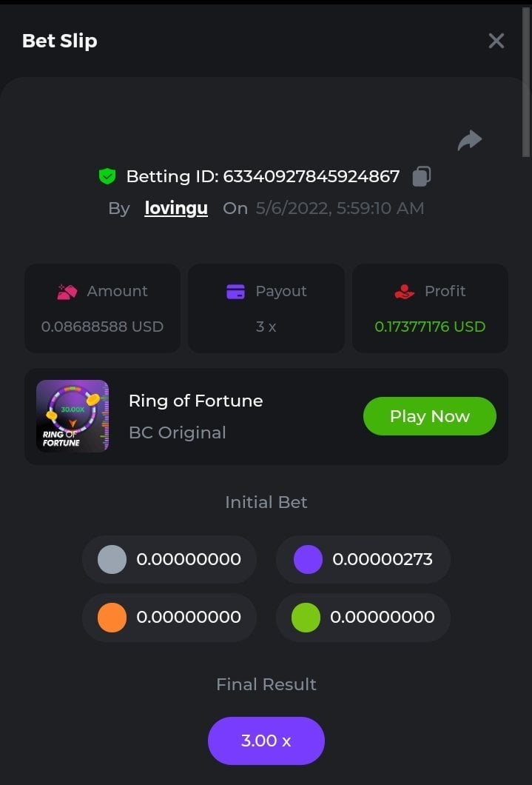The height and width of the screenshot is (785, 532).
Task: Click the profit value 0.17377176 USD
Action: click(x=430, y=327)
